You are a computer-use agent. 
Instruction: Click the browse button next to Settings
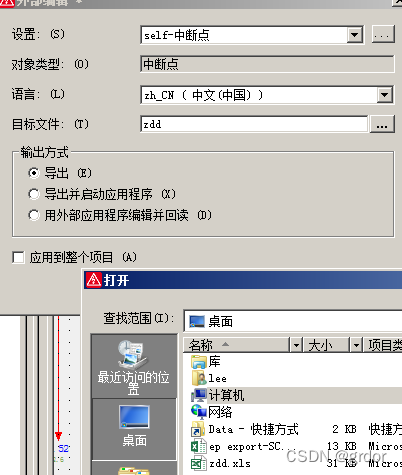point(383,34)
